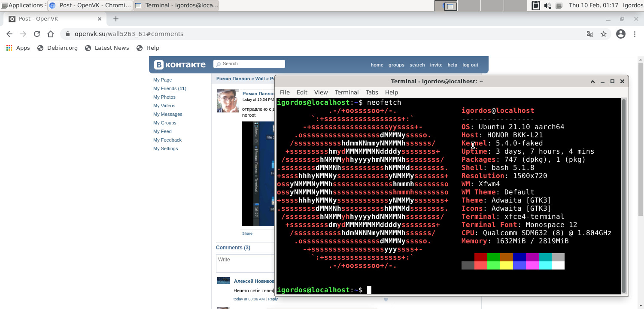644x309 pixels.
Task: Go forward in Chromium history
Action: [23, 34]
